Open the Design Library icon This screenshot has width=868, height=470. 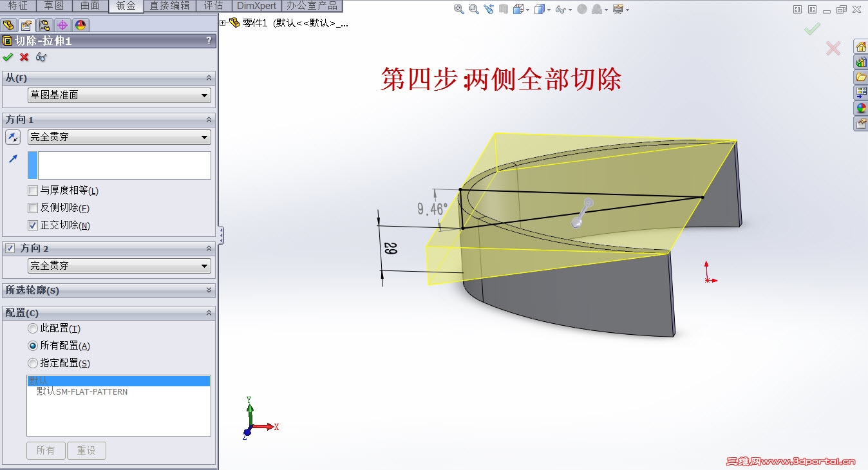click(x=861, y=62)
